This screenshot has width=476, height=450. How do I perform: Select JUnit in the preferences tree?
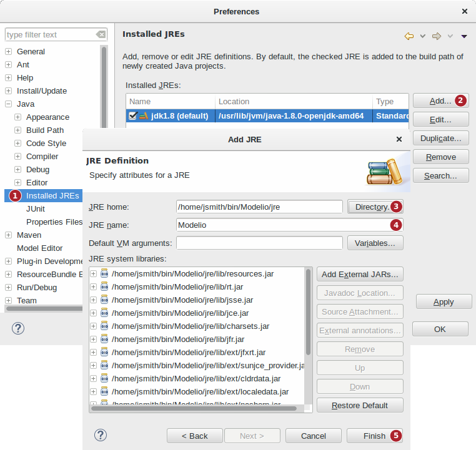click(x=35, y=209)
